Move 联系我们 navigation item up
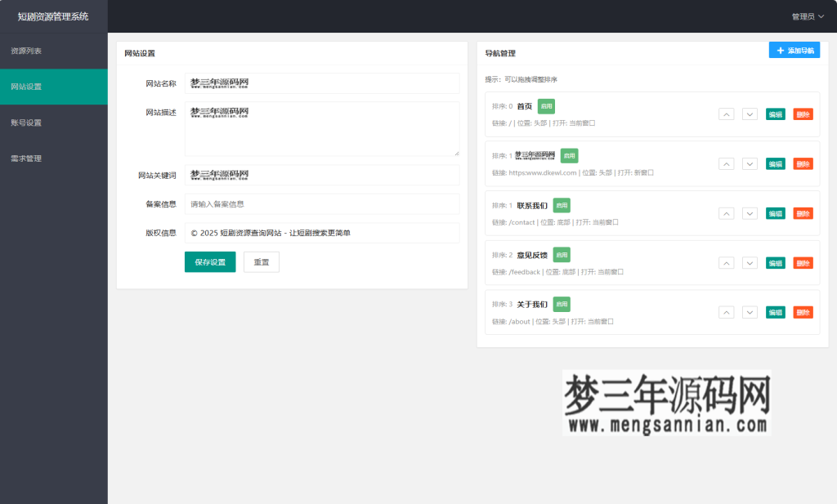Screen dimensions: 837x504 click(x=726, y=213)
